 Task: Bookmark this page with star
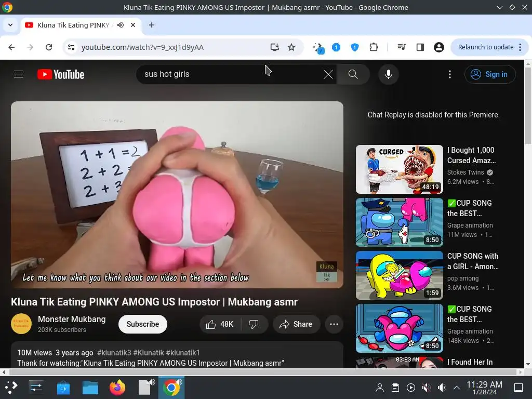point(291,47)
